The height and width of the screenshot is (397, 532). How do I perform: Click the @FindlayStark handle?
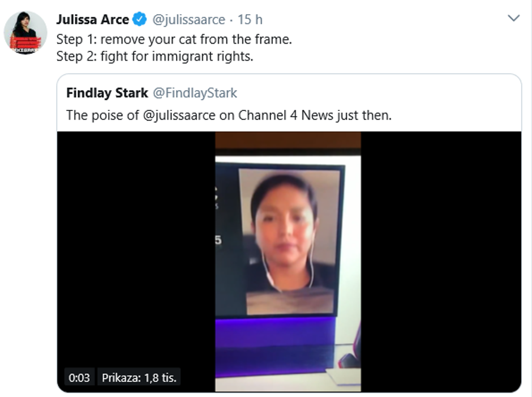(195, 93)
